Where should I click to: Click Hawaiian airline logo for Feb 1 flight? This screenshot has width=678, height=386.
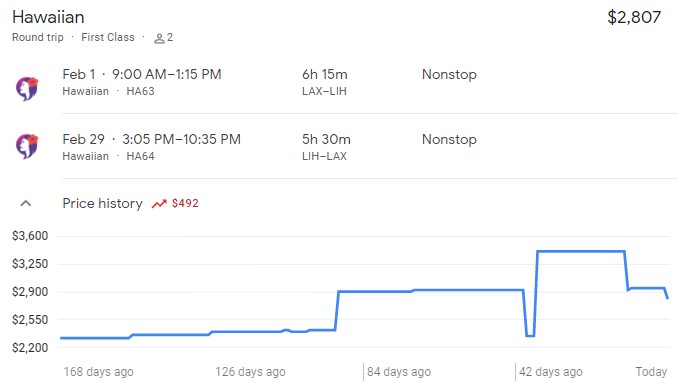pos(27,89)
